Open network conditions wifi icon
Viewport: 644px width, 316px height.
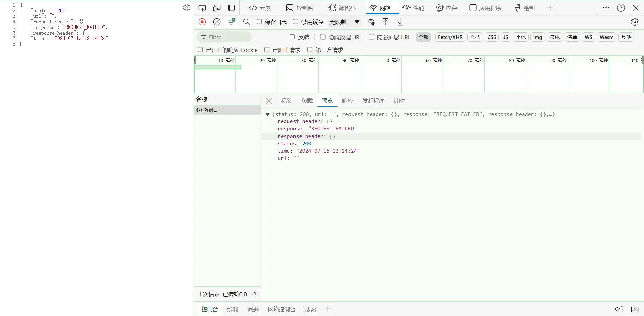pyautogui.click(x=371, y=22)
